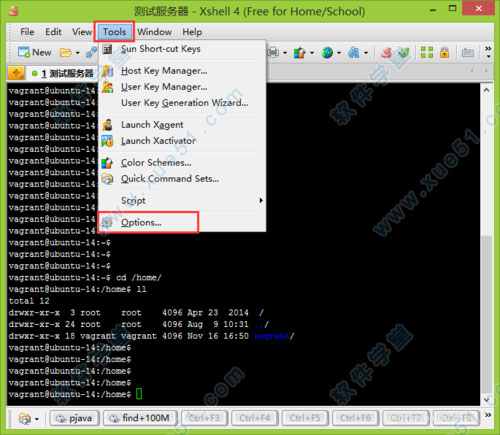Close the open Tools menu

coord(114,32)
